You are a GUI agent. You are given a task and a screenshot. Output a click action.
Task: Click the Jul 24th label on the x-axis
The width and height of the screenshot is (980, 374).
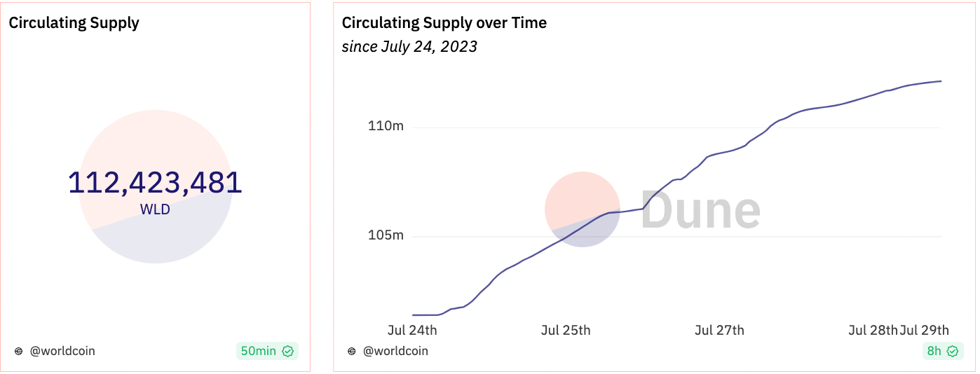coord(412,330)
